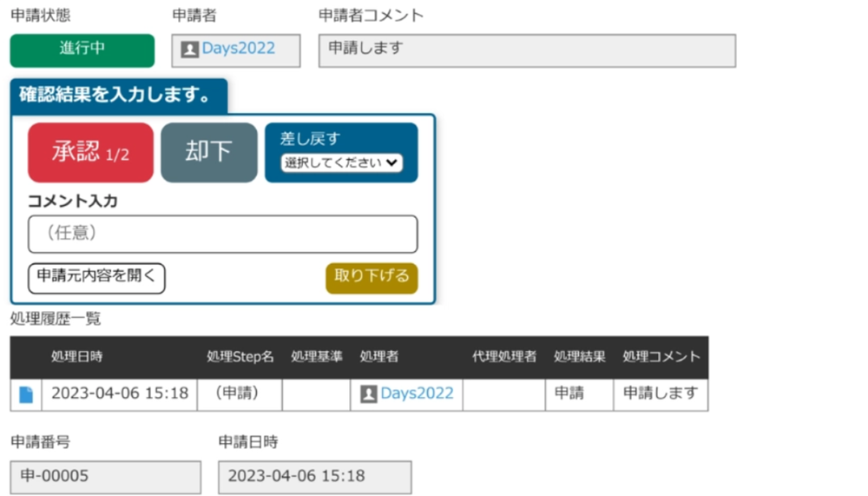Open the Days2022 link in history table
Image resolution: width=868 pixels, height=496 pixels.
[417, 393]
